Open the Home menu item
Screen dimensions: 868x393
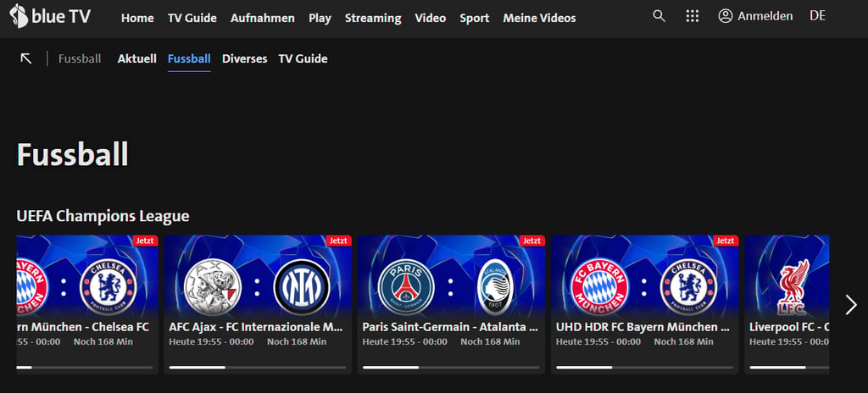[x=137, y=19]
